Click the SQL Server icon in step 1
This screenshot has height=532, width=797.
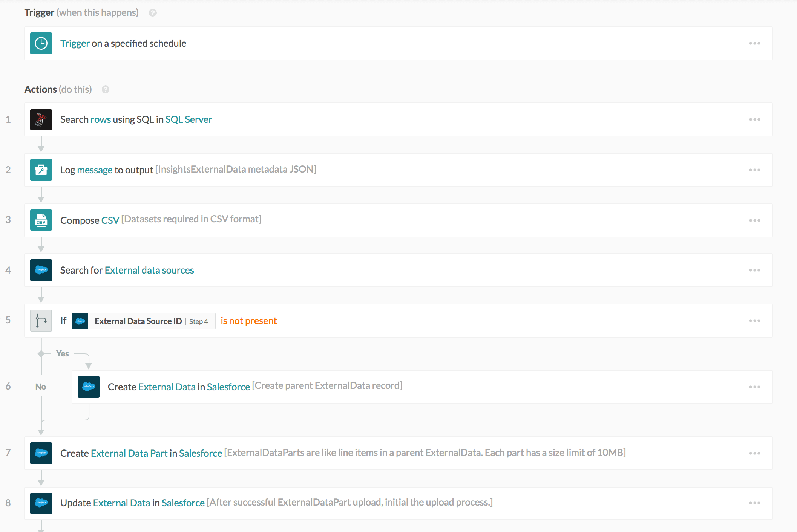tap(41, 119)
